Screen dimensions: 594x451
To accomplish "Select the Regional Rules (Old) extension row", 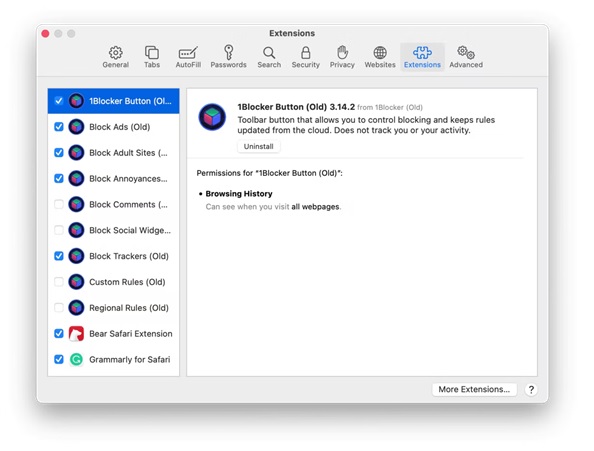I will point(113,308).
